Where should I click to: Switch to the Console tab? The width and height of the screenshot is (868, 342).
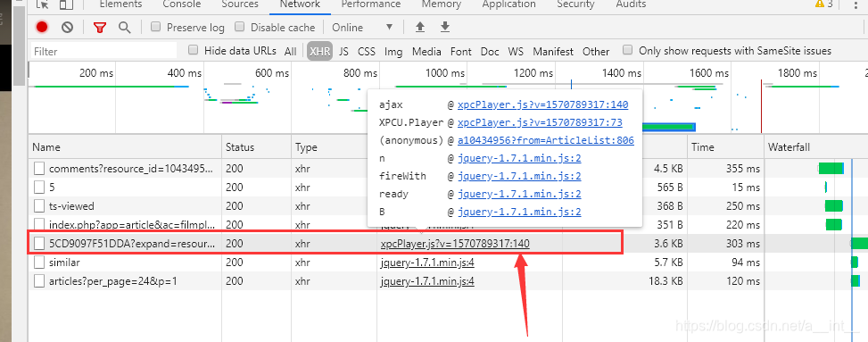point(182,4)
